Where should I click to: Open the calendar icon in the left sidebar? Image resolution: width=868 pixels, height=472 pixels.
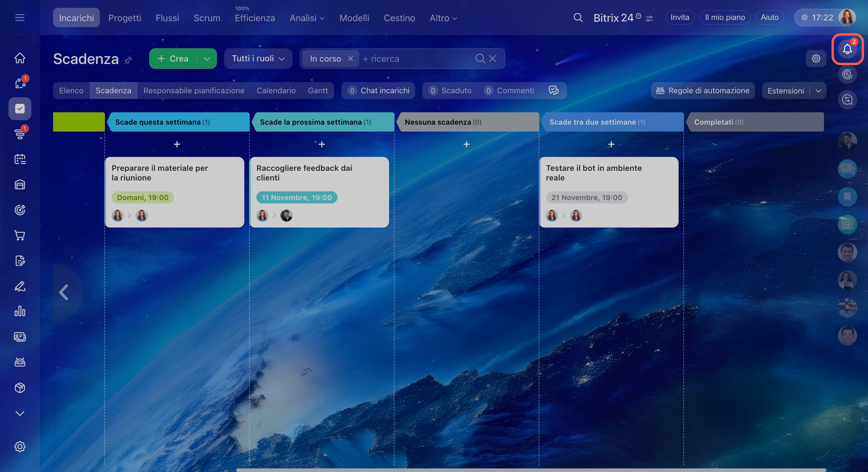click(20, 159)
